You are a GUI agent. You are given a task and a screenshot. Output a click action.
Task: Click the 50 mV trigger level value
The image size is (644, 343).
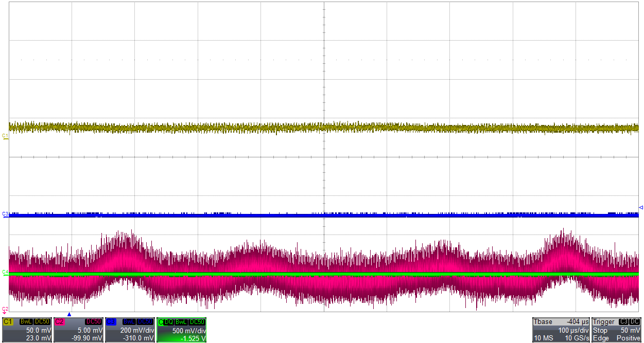click(x=631, y=330)
